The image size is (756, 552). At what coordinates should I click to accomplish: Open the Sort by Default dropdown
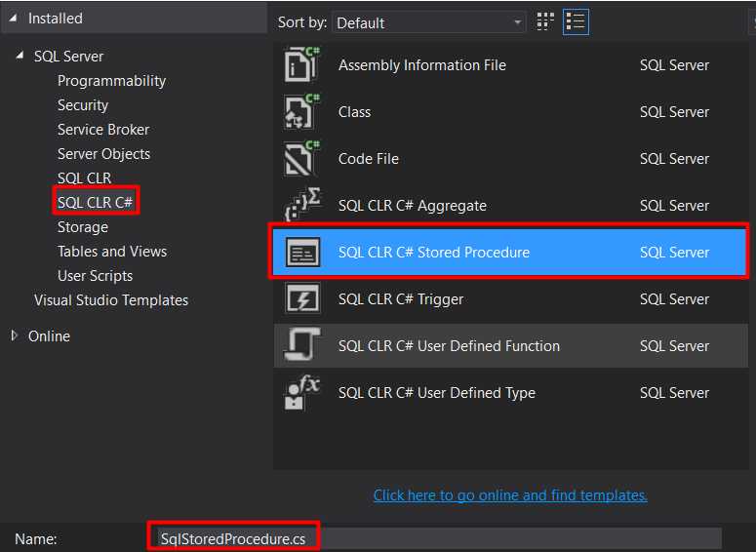[x=428, y=22]
